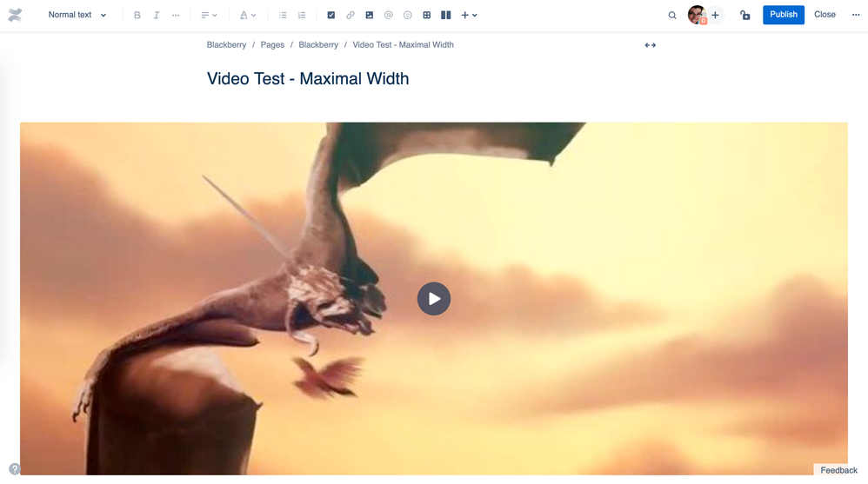
Task: Insert a table
Action: click(x=427, y=15)
